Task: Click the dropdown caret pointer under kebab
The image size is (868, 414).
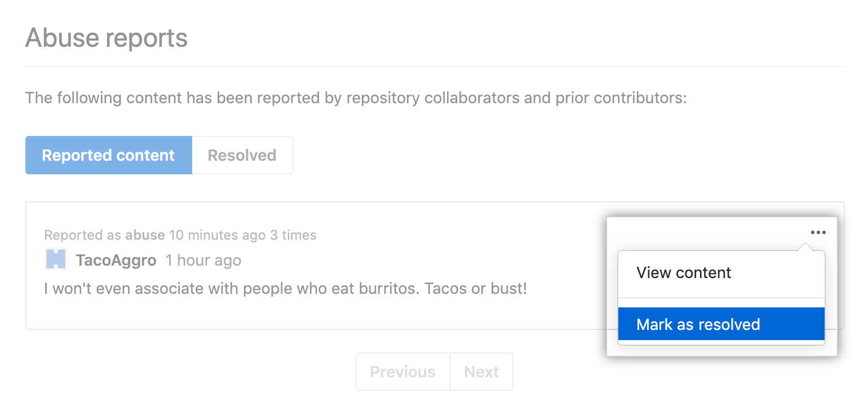Action: tap(806, 247)
